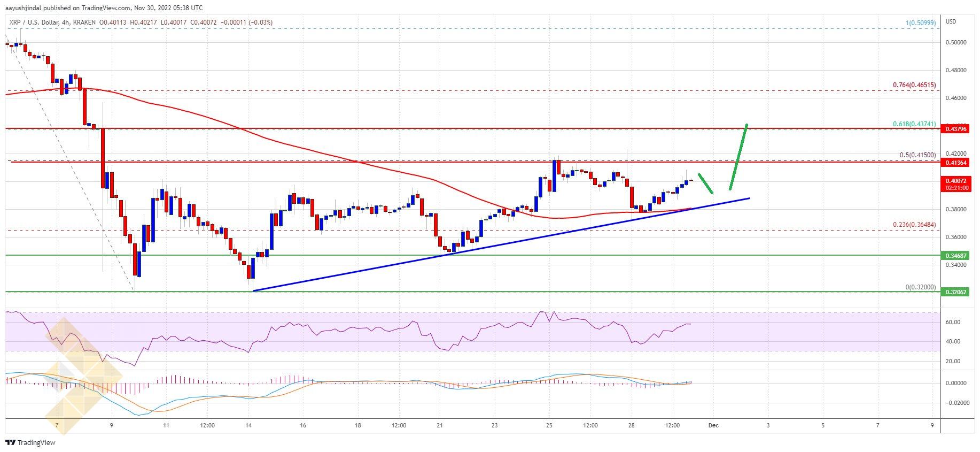The image size is (980, 452).
Task: Click the large green upward arrow drawing
Action: coord(738,157)
